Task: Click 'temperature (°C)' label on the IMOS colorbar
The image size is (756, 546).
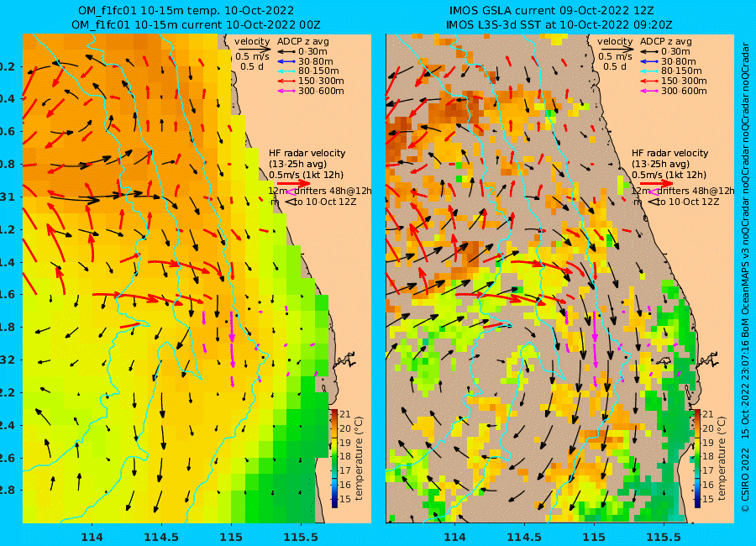Action: pos(722,459)
